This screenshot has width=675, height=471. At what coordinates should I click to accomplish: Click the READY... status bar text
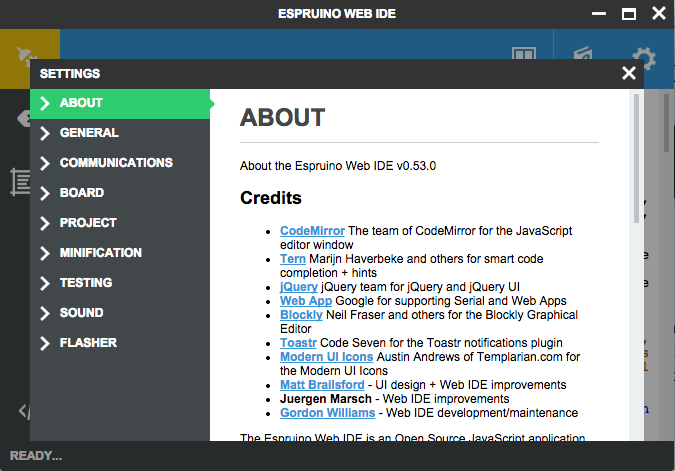[x=36, y=456]
